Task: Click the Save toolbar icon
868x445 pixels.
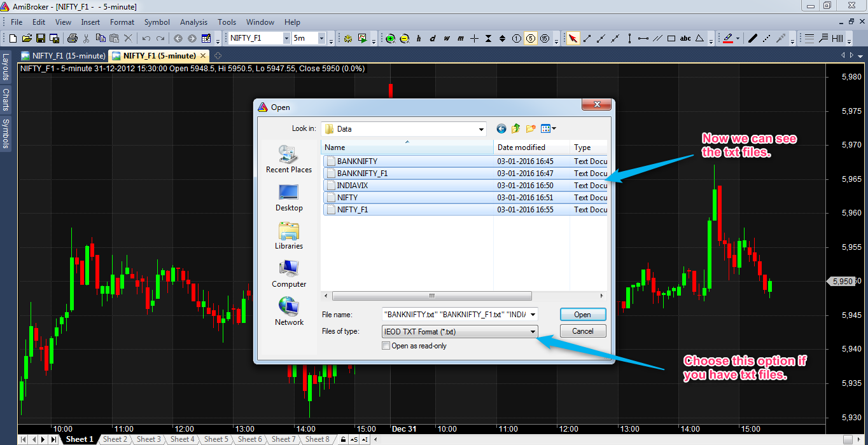Action: pos(41,38)
